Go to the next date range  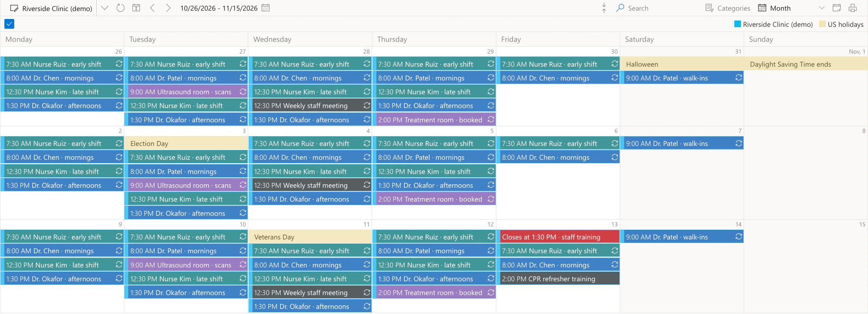pyautogui.click(x=168, y=8)
